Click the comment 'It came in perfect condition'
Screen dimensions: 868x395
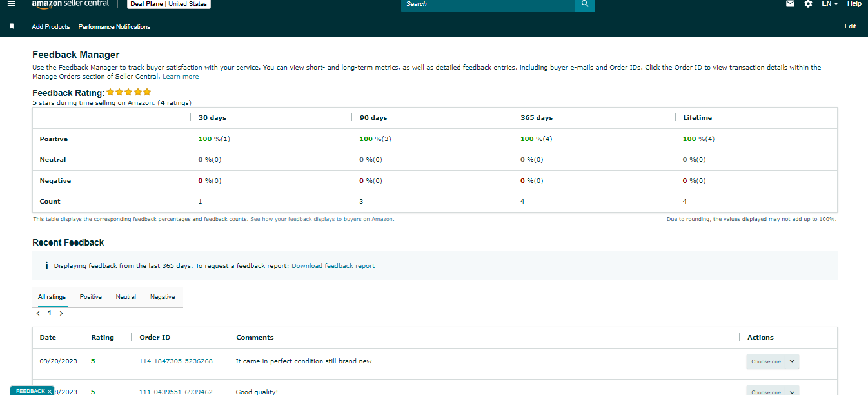pos(304,361)
